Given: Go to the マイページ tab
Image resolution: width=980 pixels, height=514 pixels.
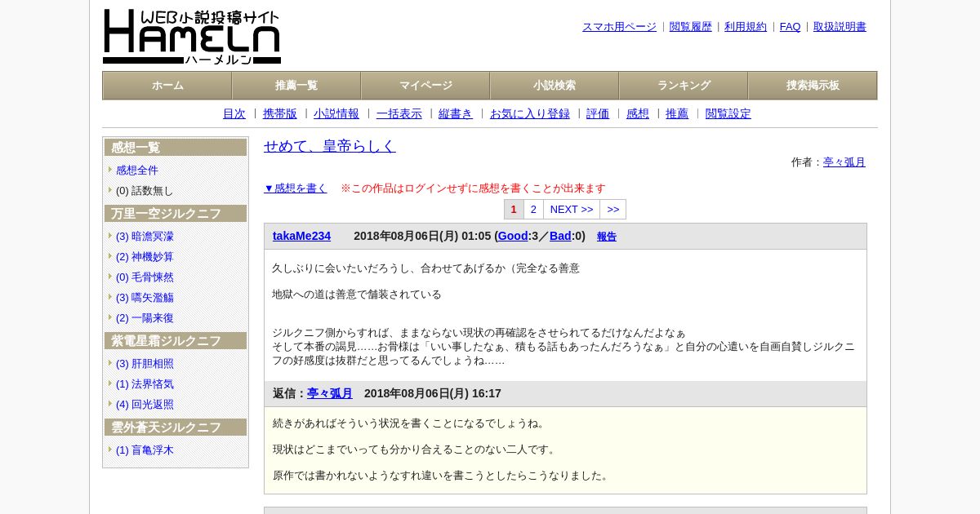Looking at the screenshot, I should point(425,86).
